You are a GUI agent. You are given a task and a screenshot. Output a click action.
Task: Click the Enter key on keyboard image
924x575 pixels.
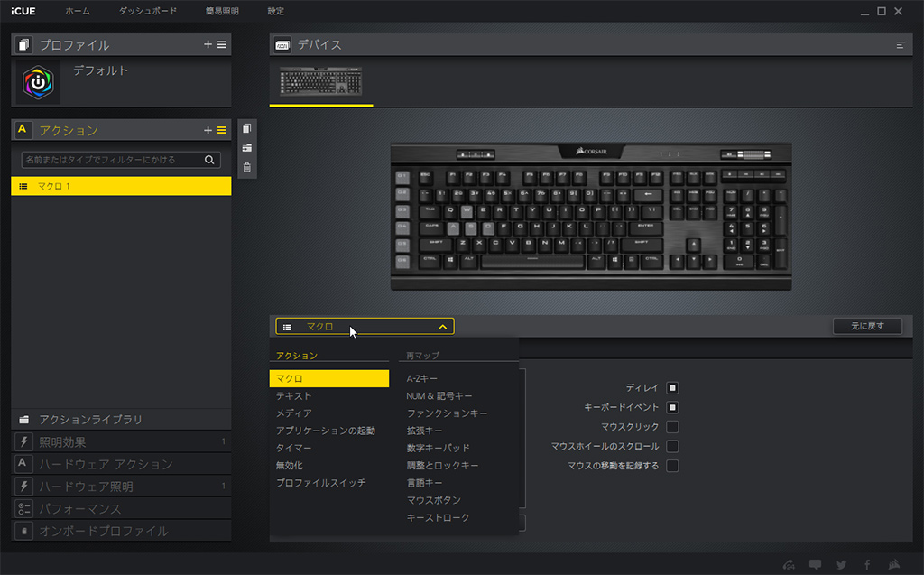[645, 227]
